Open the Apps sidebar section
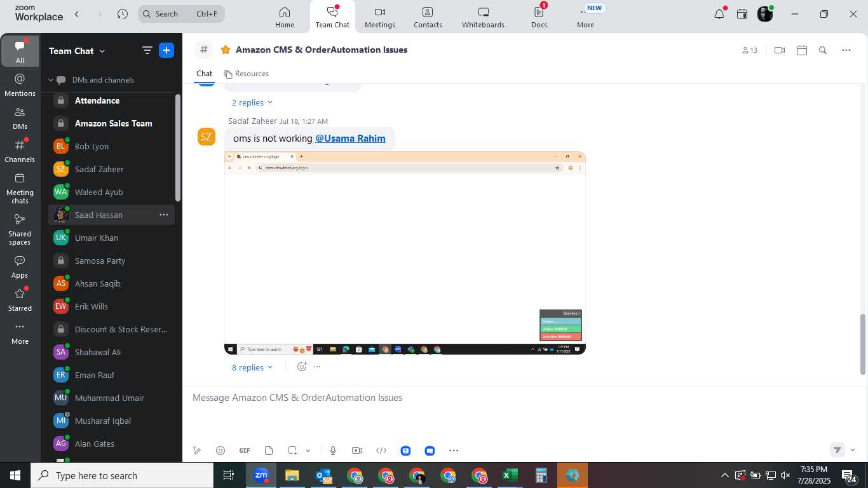The image size is (868, 488). tap(20, 267)
